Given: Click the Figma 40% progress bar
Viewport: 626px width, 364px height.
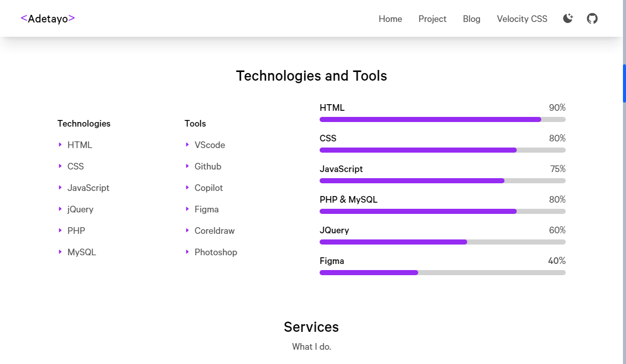Looking at the screenshot, I should coord(443,273).
